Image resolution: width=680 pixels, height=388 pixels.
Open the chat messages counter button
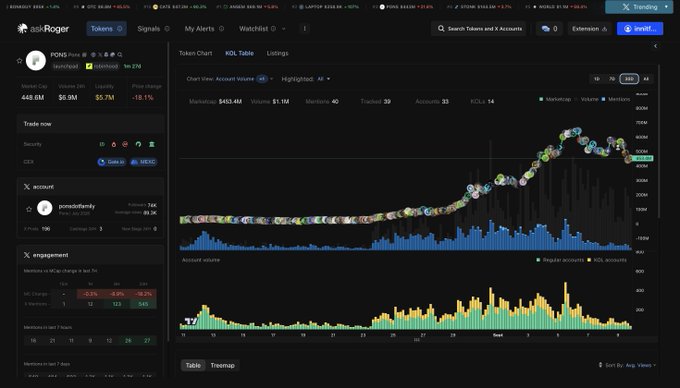coord(549,29)
